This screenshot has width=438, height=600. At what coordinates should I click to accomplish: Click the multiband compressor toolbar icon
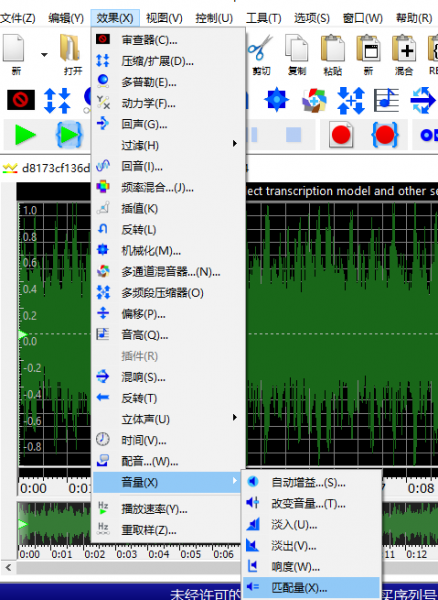pyautogui.click(x=351, y=101)
